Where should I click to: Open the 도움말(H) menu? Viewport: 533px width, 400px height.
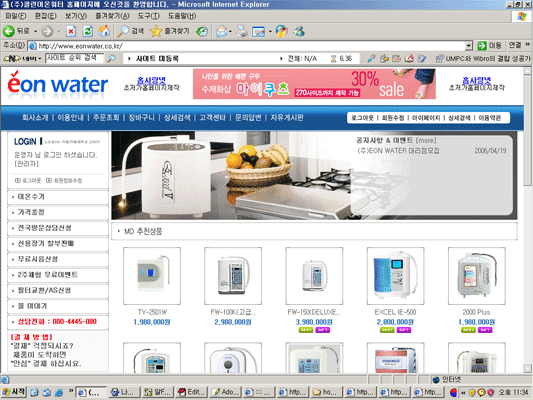182,16
